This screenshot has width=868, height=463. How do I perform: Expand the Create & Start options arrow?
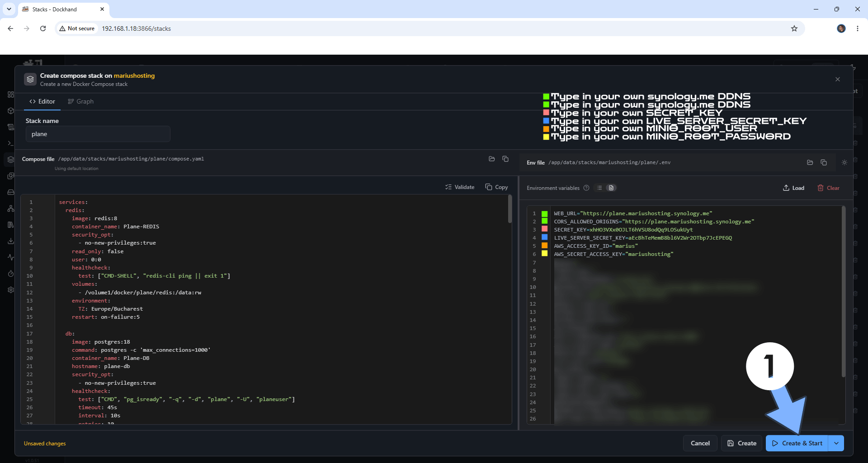pyautogui.click(x=836, y=443)
